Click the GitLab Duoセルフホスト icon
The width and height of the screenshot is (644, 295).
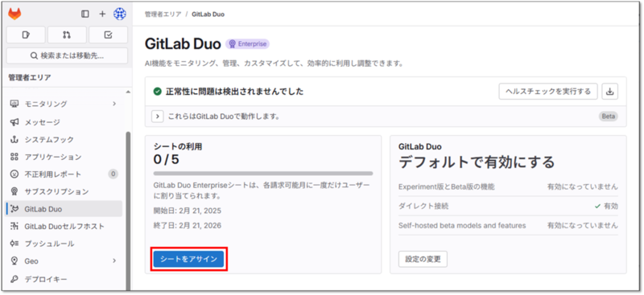(14, 226)
